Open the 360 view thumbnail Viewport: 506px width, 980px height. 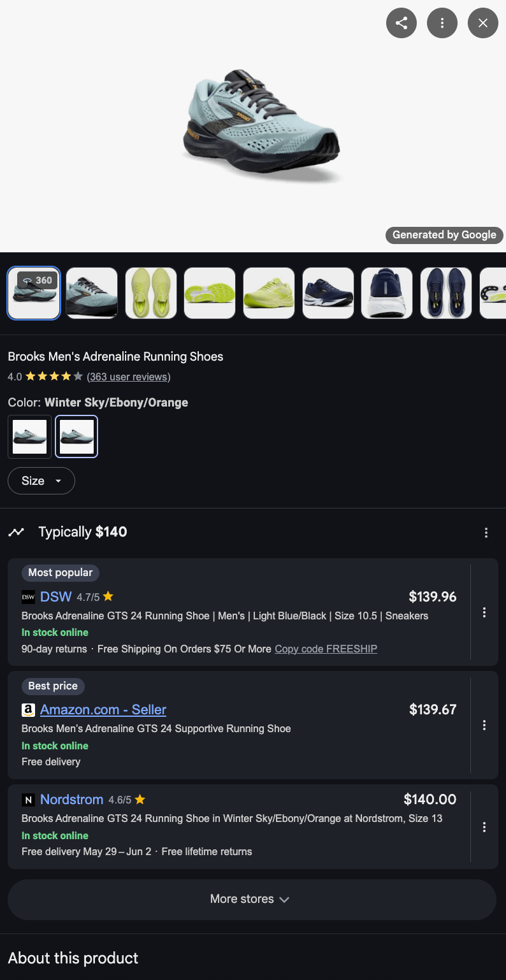pos(34,293)
